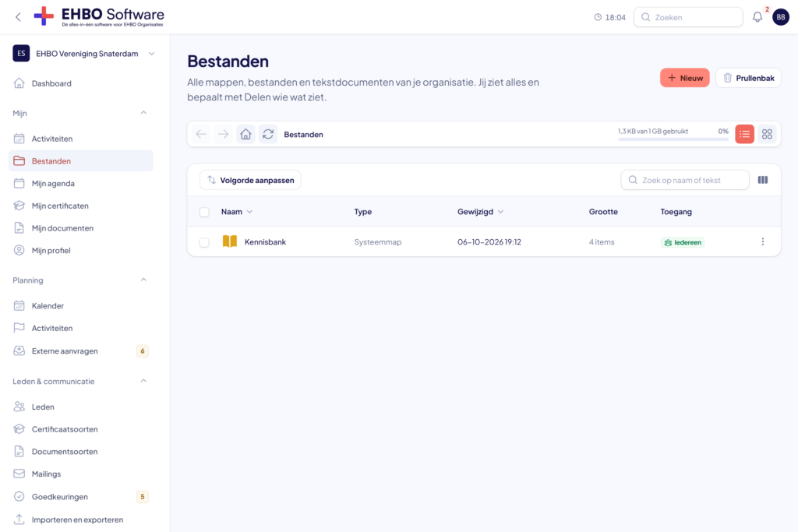Screen dimensions: 798x532
Task: Click the Zoeken search field in the top bar
Action: click(x=688, y=17)
